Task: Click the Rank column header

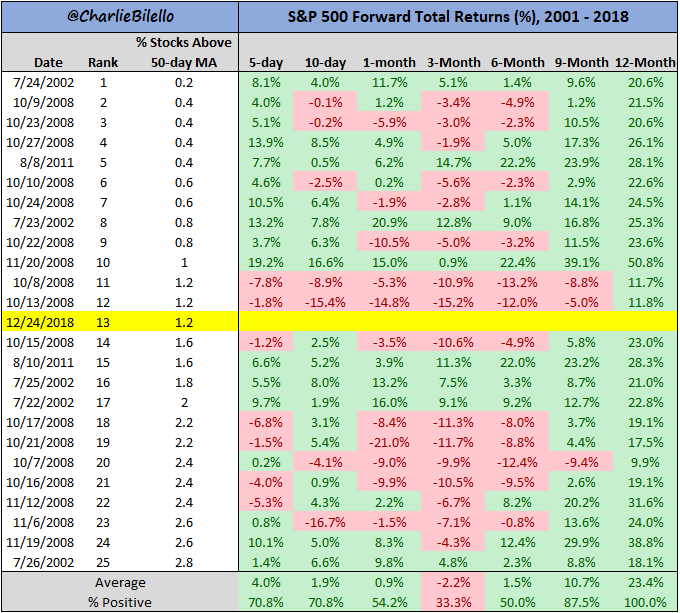Action: coord(103,62)
